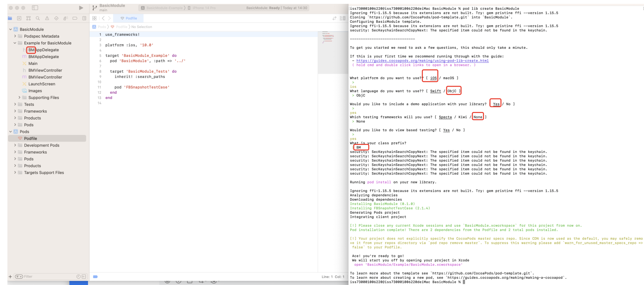This screenshot has height=285, width=644.
Task: Click No Selection in the jump bar
Action: 142,27
